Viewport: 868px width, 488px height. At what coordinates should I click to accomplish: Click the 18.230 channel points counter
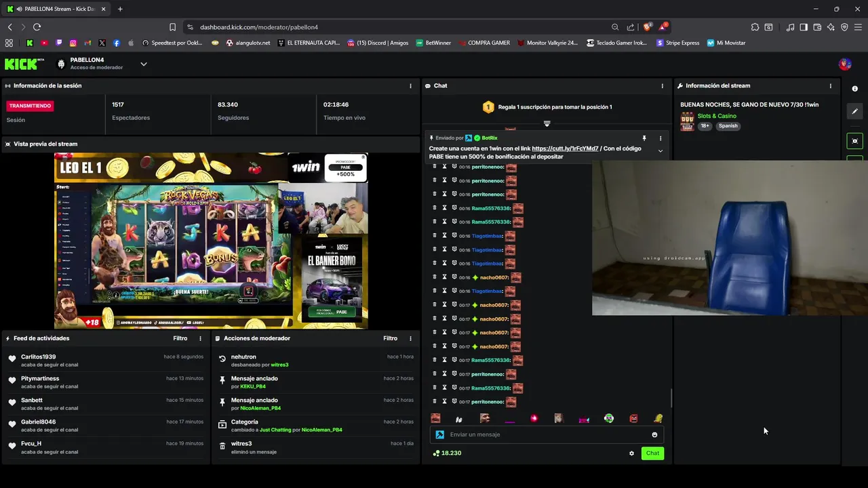coord(448,453)
